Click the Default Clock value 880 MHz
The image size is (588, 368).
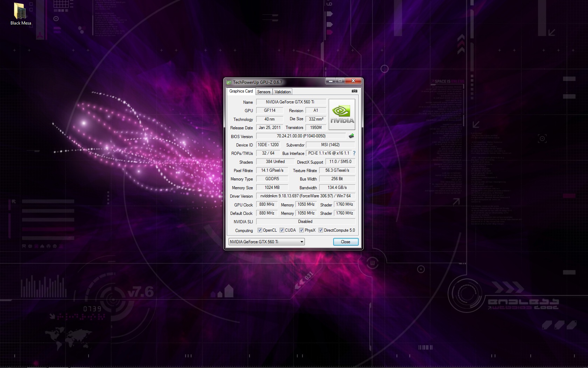point(267,213)
